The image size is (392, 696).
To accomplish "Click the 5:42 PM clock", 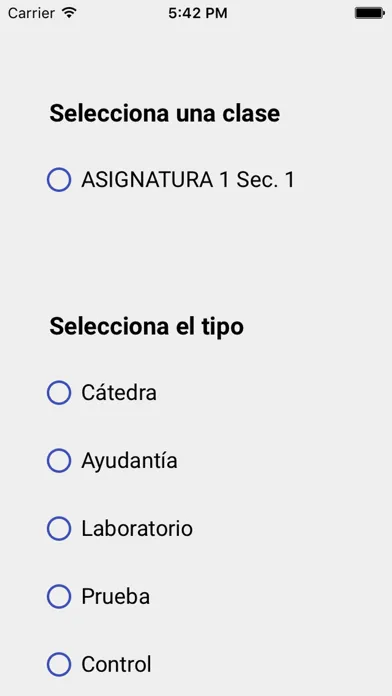I will (198, 13).
